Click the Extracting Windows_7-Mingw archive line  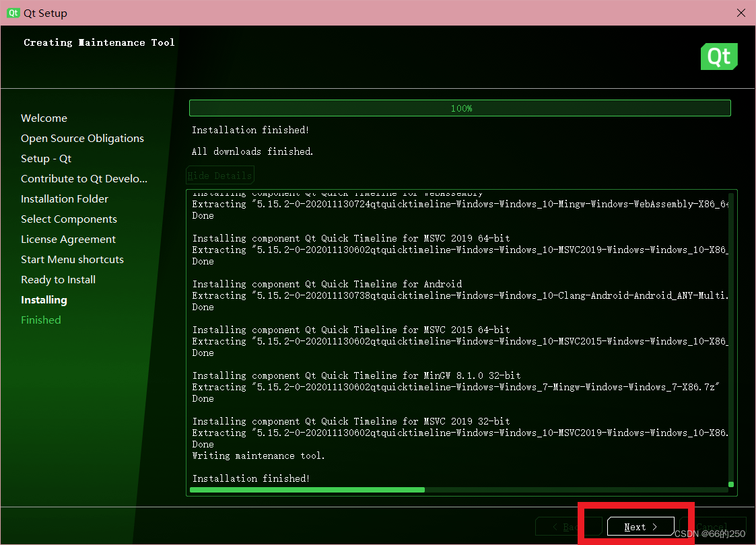point(456,387)
